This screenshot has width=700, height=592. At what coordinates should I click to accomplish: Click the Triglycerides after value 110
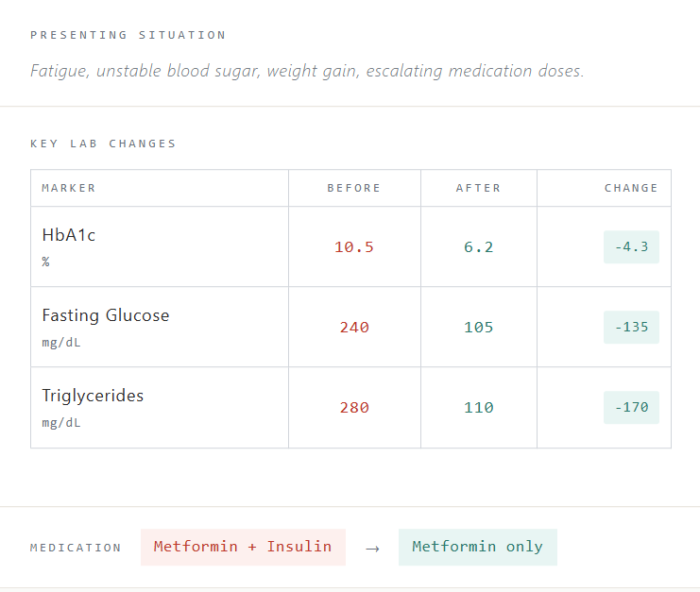pos(479,408)
